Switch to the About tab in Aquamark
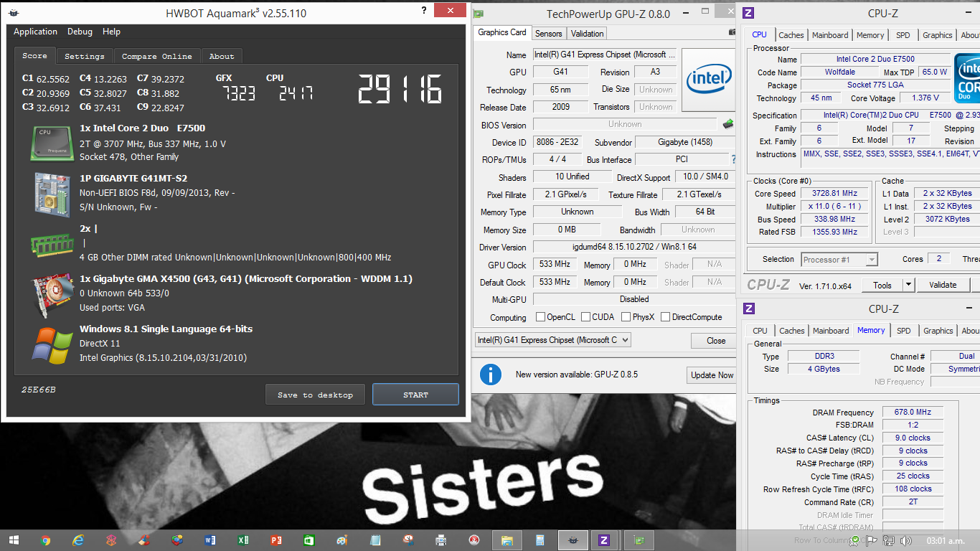Screen dimensions: 980x551 coord(221,56)
